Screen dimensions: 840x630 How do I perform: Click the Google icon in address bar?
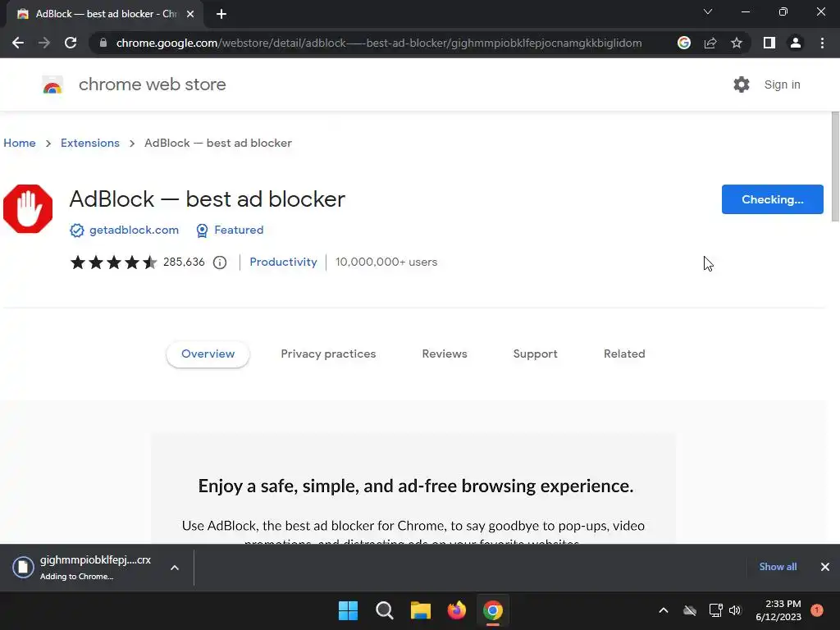pos(684,43)
